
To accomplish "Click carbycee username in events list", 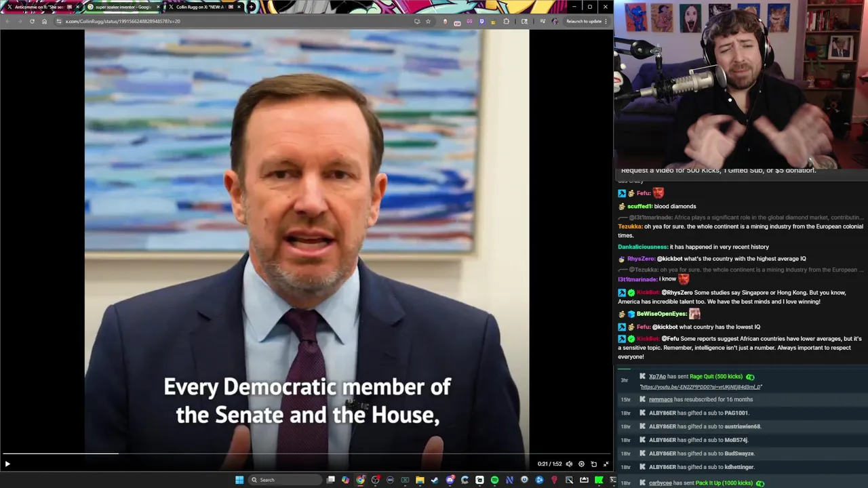I will [x=660, y=483].
